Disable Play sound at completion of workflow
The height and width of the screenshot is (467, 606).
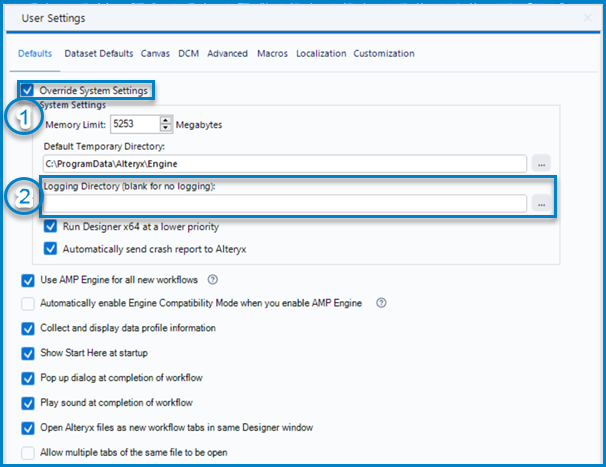pyautogui.click(x=28, y=403)
